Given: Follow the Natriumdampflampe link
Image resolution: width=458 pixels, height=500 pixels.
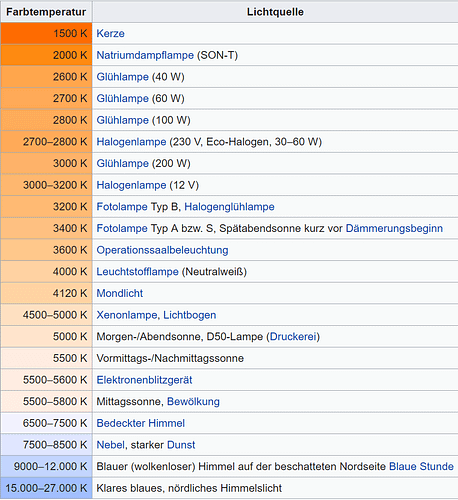Looking at the screenshot, I should coord(145,55).
